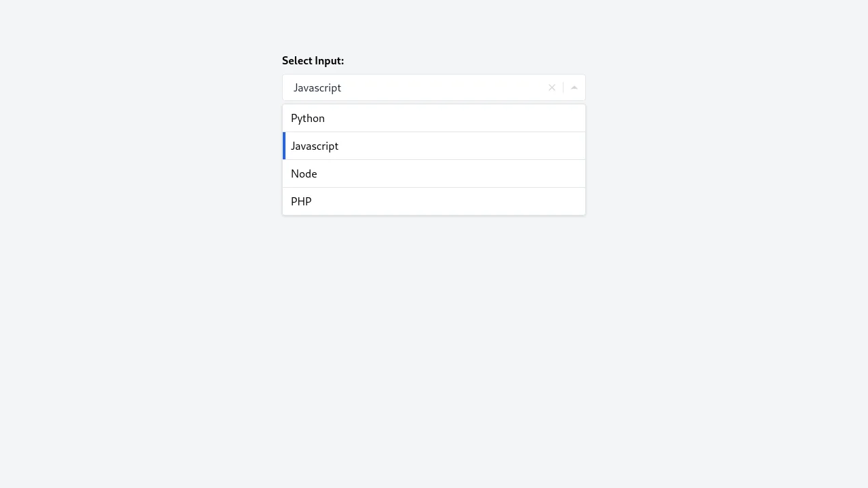This screenshot has height=488, width=868.
Task: Tap the upward-pointing arrow beside the clear icon
Action: 574,87
